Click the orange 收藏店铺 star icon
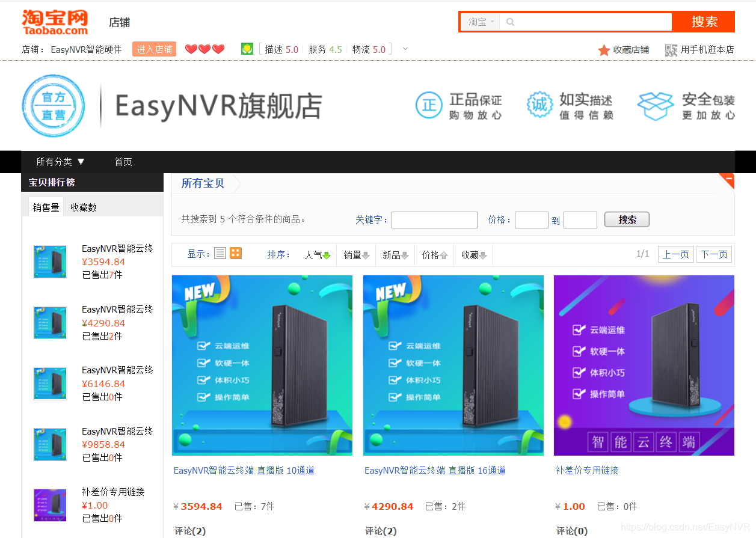This screenshot has width=756, height=538. pyautogui.click(x=604, y=50)
